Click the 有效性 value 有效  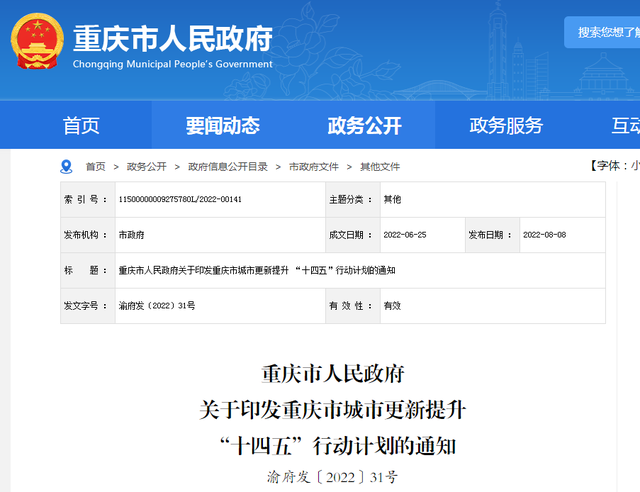[392, 305]
